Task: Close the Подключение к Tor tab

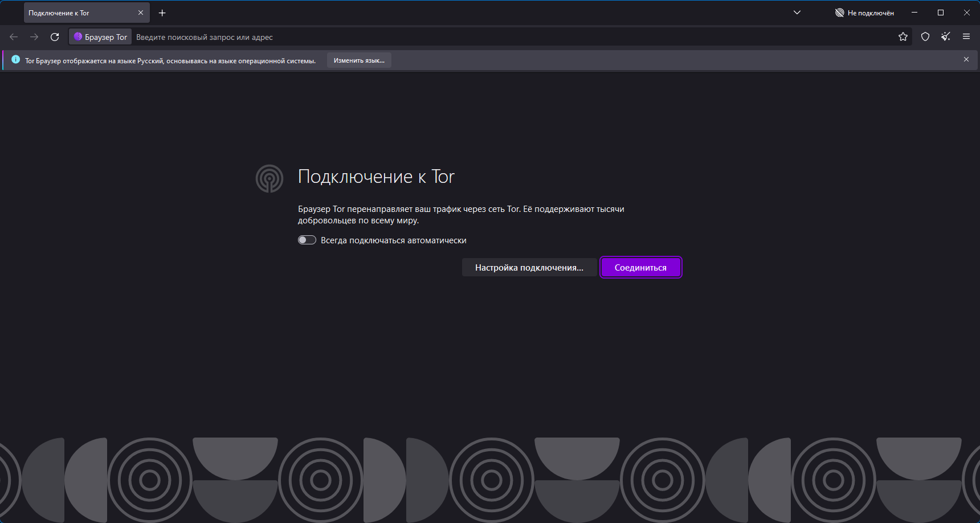Action: 141,13
